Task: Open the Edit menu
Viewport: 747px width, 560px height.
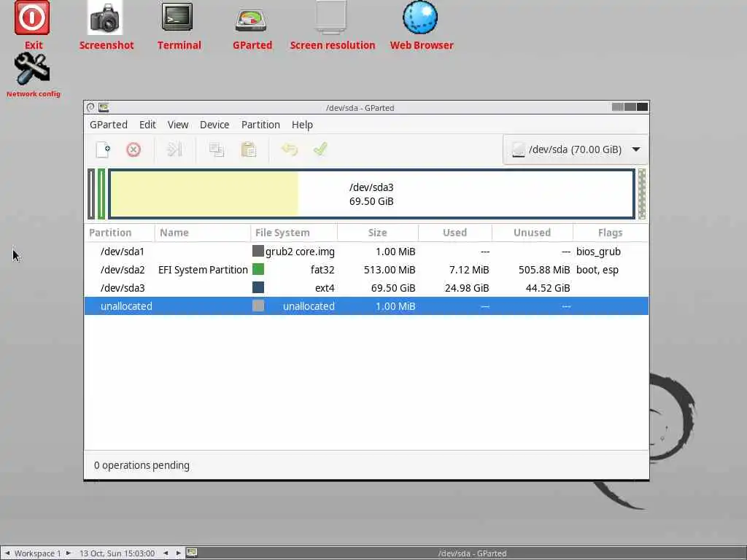Action: click(x=147, y=125)
